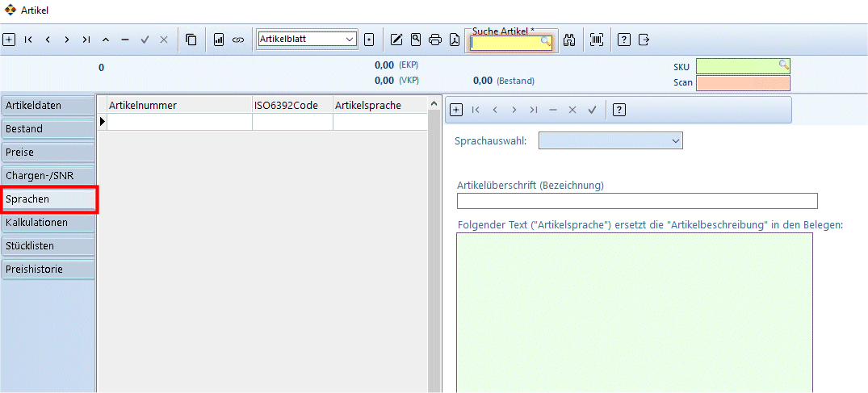Jump to first article record in main toolbar
Screen dimensions: 868x393
pyautogui.click(x=29, y=40)
